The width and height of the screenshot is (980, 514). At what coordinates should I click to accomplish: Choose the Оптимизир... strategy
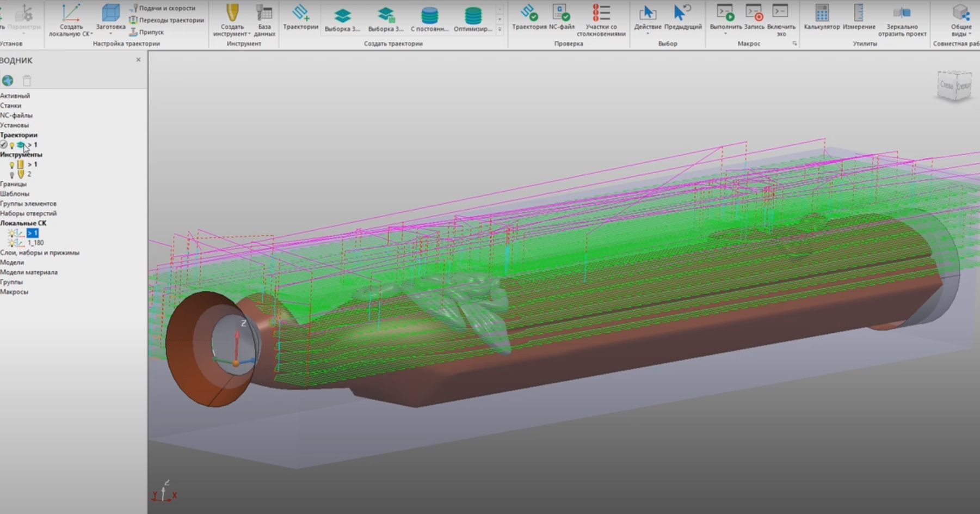point(473,20)
